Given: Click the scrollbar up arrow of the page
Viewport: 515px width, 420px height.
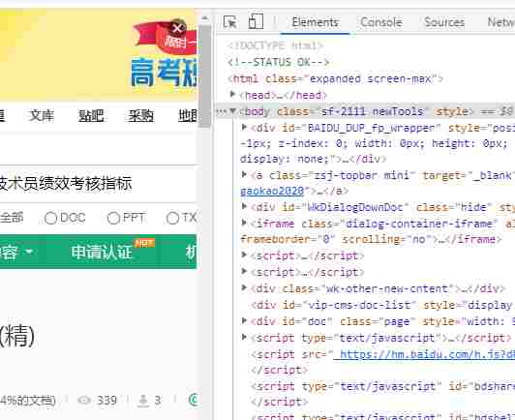Looking at the screenshot, I should coord(205,18).
